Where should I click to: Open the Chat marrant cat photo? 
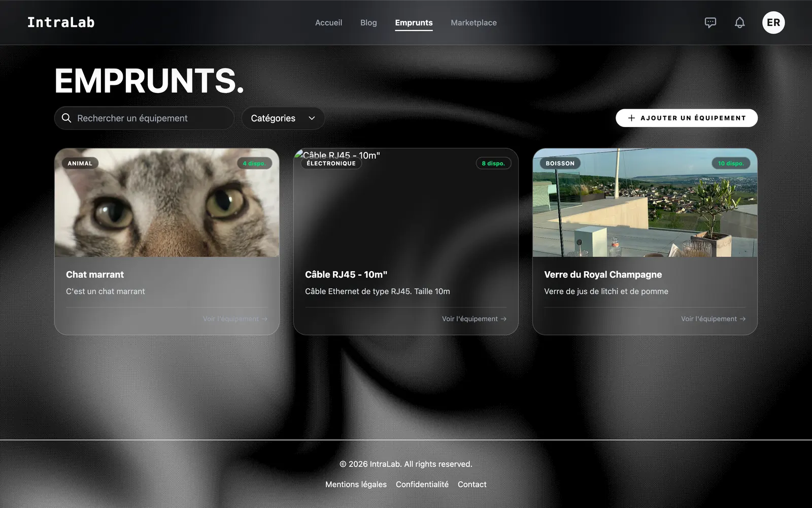167,203
